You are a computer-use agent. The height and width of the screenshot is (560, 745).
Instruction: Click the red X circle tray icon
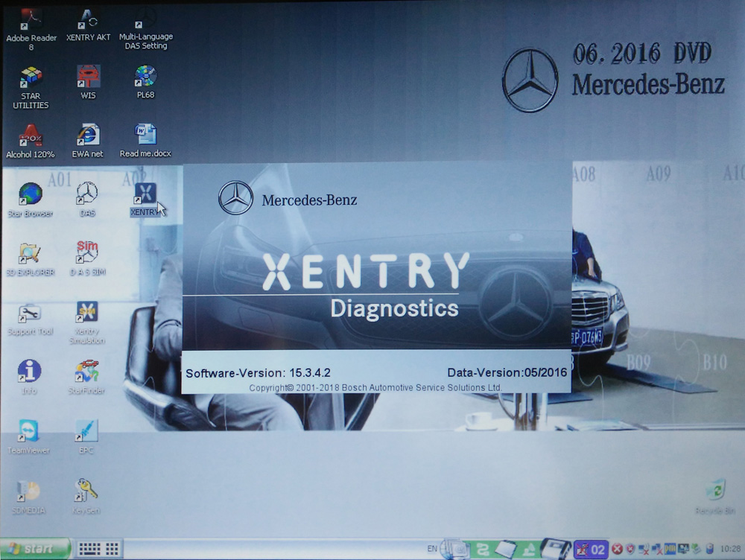(x=617, y=549)
